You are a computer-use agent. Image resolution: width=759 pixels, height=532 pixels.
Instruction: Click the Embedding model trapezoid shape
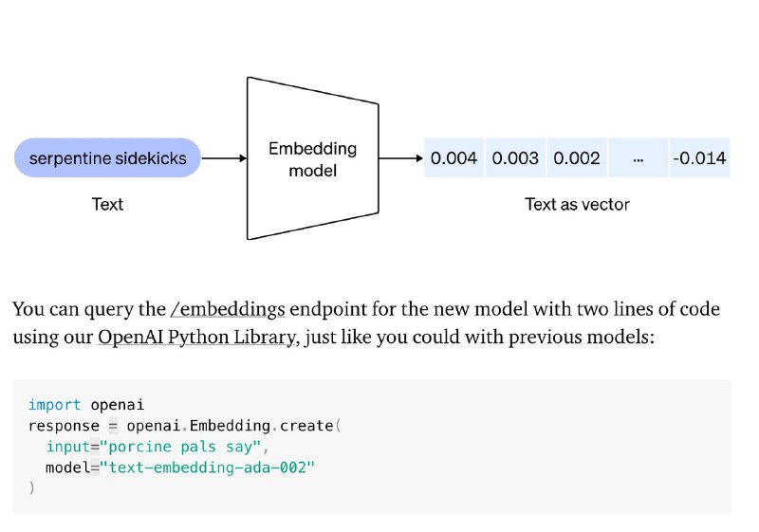pos(313,158)
